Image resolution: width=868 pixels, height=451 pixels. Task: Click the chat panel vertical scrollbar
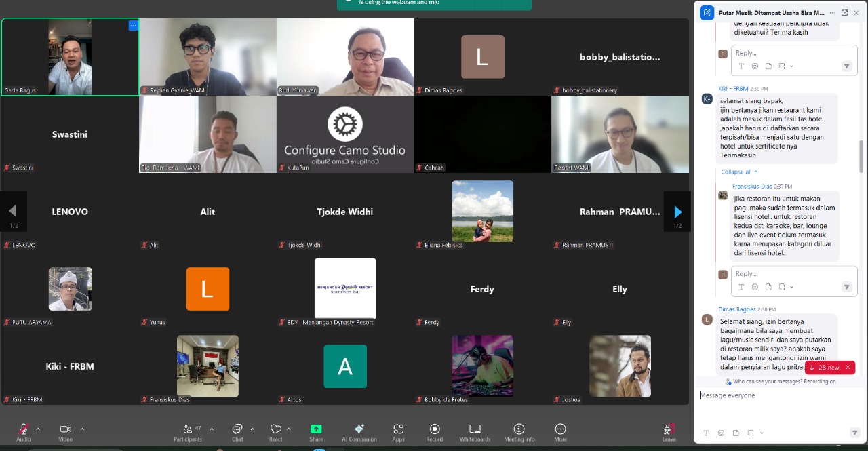pos(862,156)
